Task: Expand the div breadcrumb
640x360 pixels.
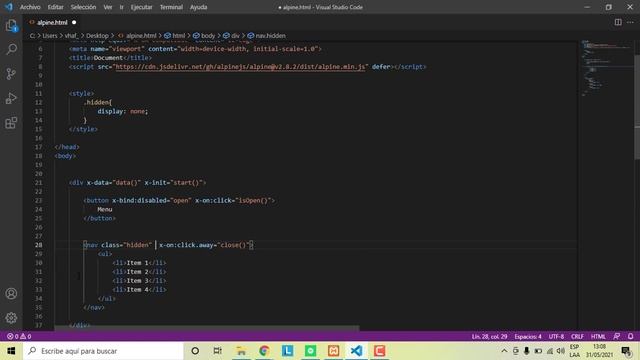Action: (x=236, y=36)
